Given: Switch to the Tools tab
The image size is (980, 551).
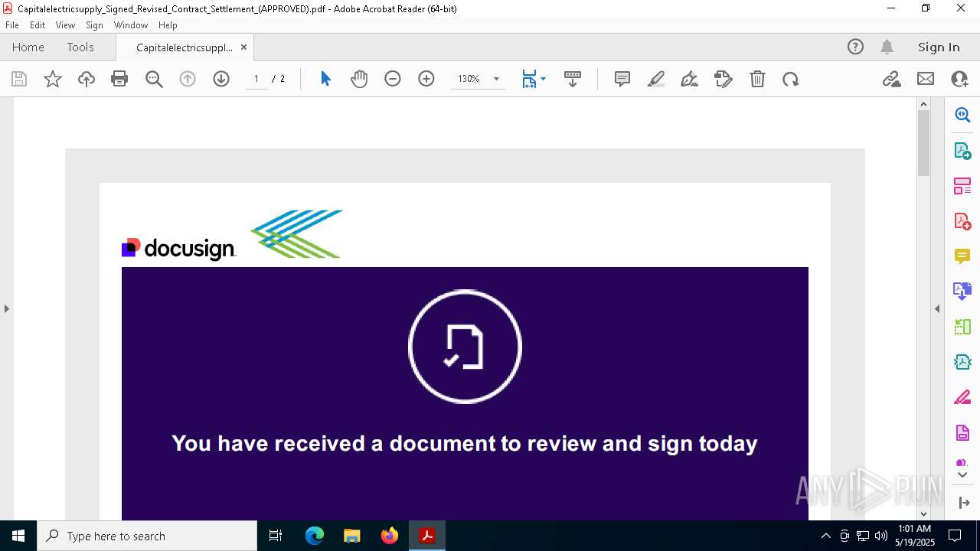Looking at the screenshot, I should 80,47.
